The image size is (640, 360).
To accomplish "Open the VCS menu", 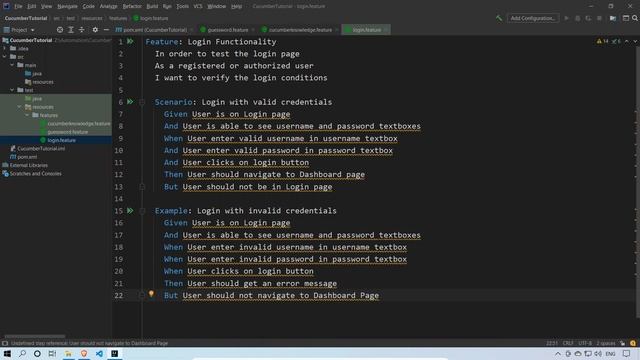I will [198, 6].
